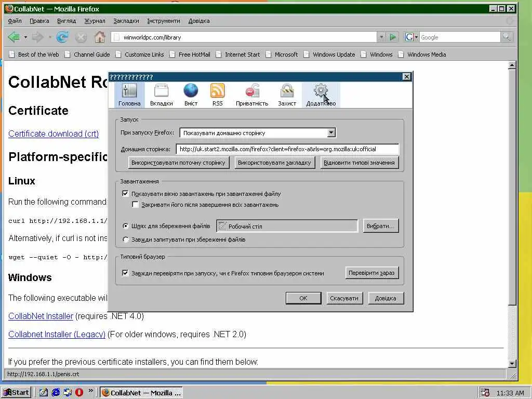This screenshot has width=532, height=399.
Task: Open the address bar history dropdown
Action: point(381,37)
